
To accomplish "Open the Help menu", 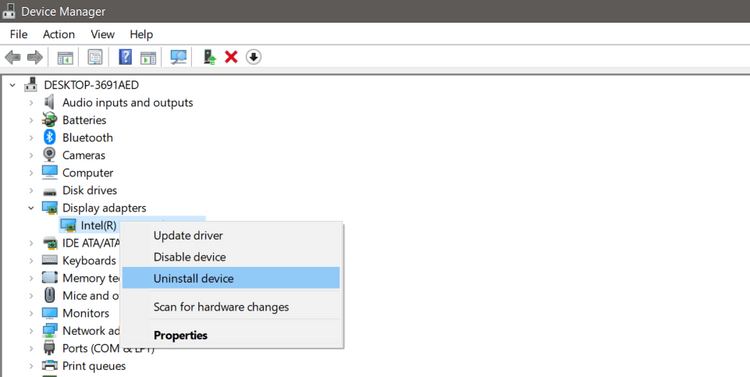I will click(x=141, y=34).
